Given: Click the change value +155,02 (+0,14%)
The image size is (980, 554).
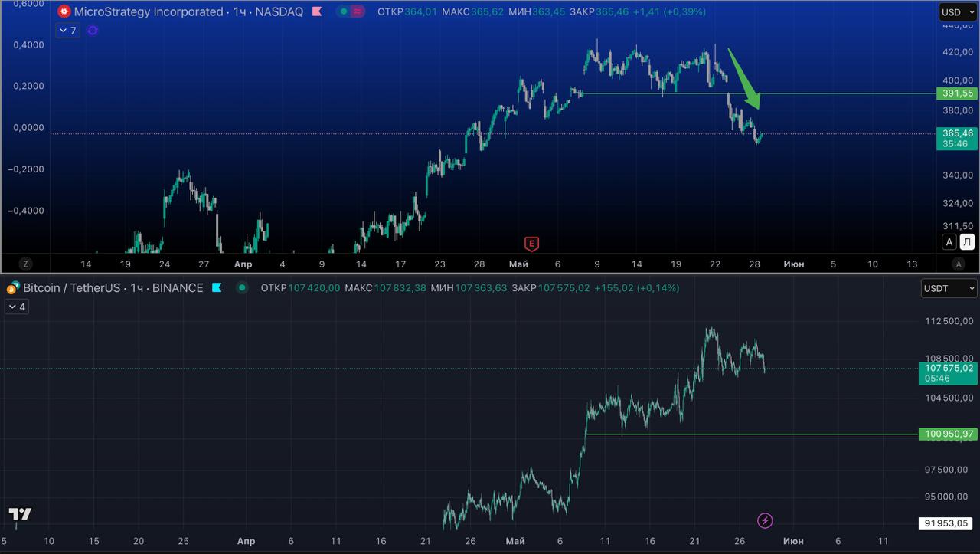Looking at the screenshot, I should pos(637,288).
